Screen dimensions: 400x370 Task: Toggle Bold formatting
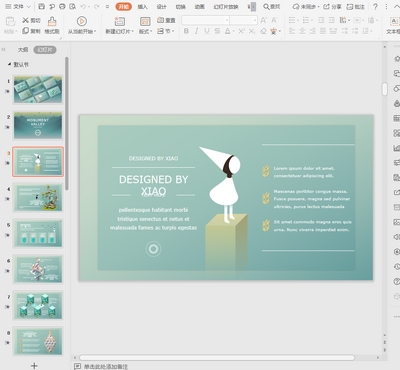186,31
